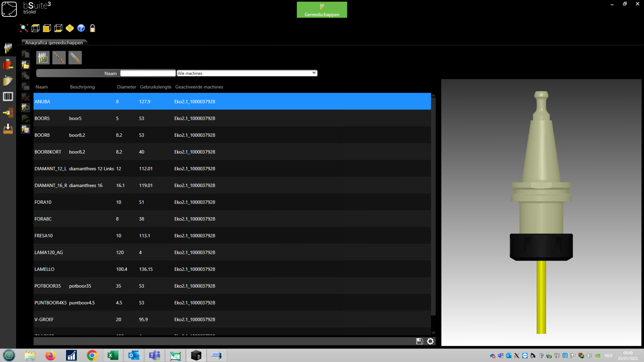Select the cube with yellow bottom icon

[x=58, y=28]
